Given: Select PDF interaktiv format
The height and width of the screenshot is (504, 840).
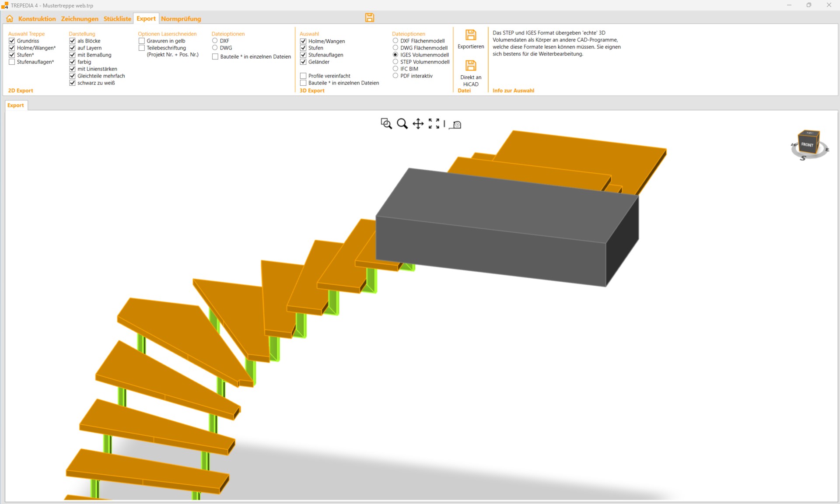Looking at the screenshot, I should tap(395, 76).
